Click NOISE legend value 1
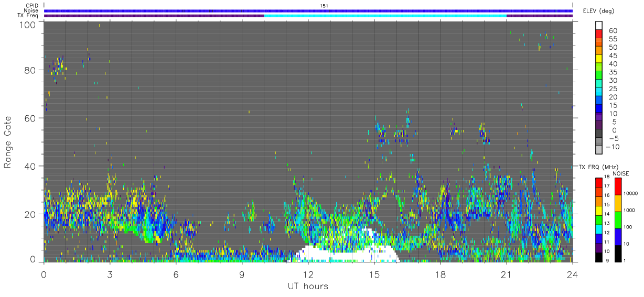 pyautogui.click(x=626, y=260)
